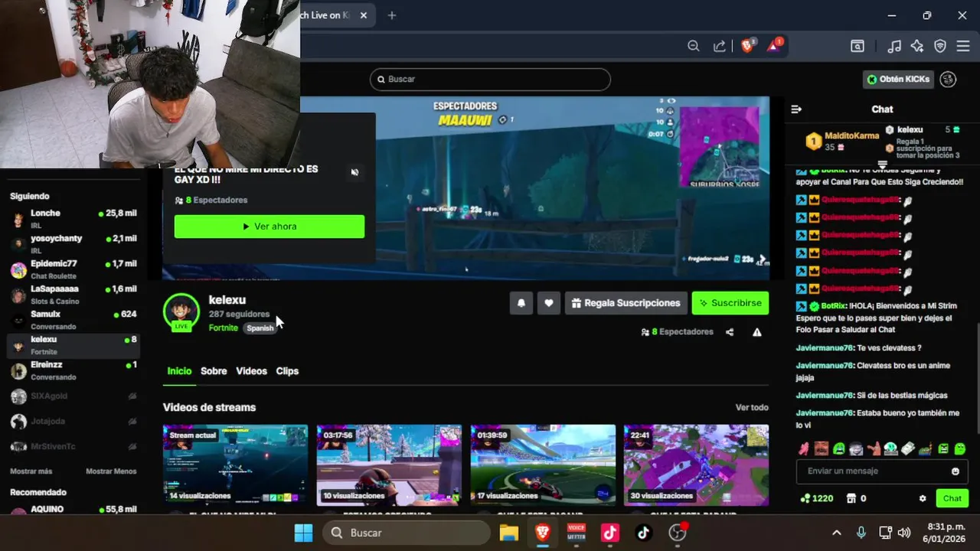
Task: Show hidden system tray icons chevron
Action: click(x=837, y=533)
